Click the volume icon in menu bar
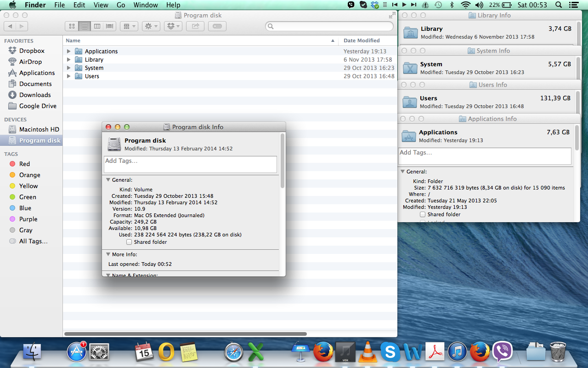This screenshot has width=588, height=368. (480, 5)
